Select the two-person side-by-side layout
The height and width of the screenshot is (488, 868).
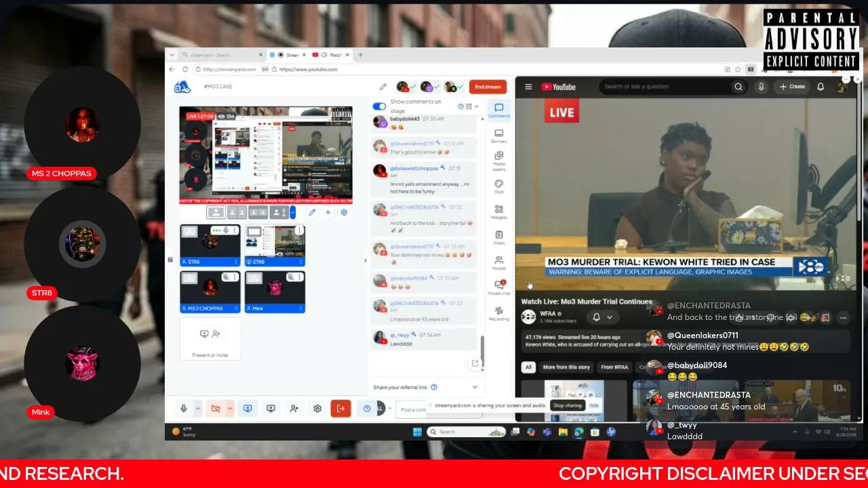click(237, 212)
